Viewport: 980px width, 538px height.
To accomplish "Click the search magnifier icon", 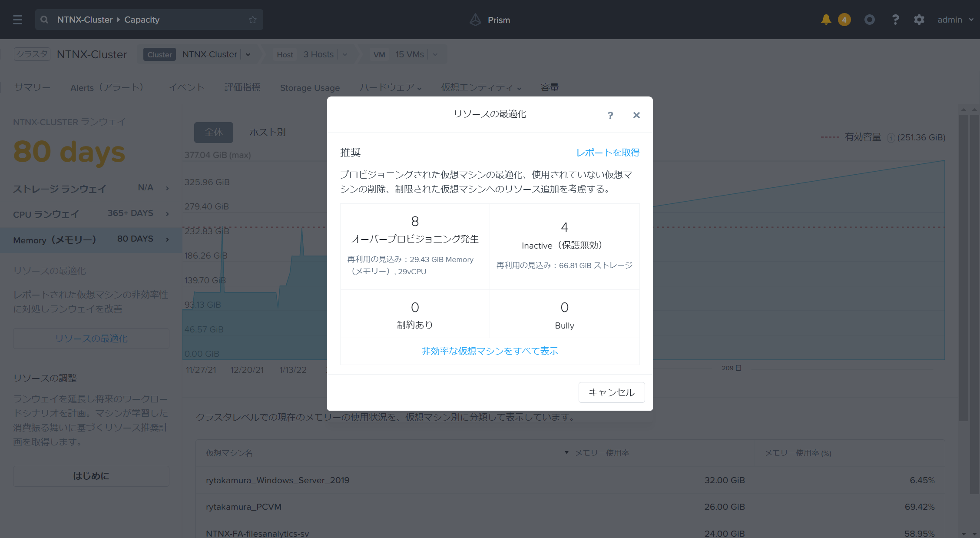I will tap(44, 20).
